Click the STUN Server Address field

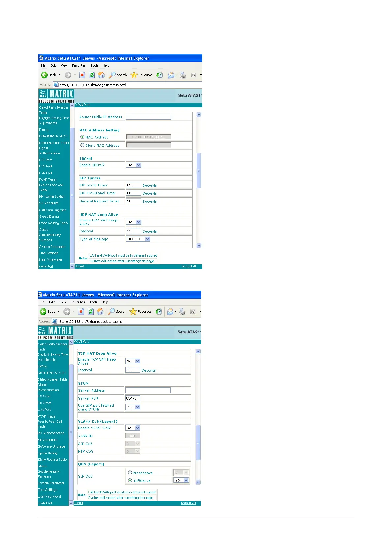(148, 390)
